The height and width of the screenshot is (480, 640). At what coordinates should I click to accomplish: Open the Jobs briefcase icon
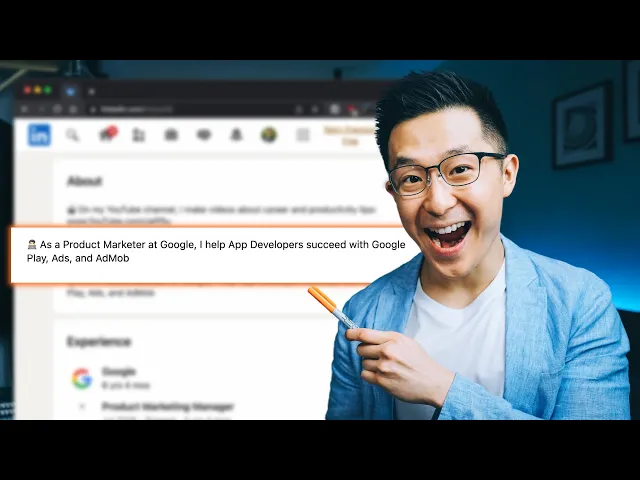pyautogui.click(x=171, y=135)
